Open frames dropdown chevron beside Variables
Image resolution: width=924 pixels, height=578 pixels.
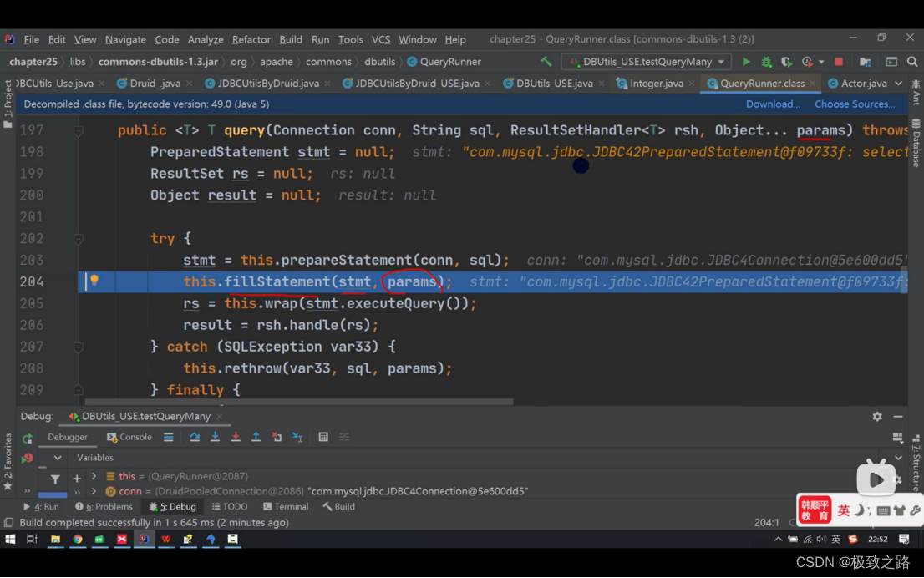click(57, 458)
